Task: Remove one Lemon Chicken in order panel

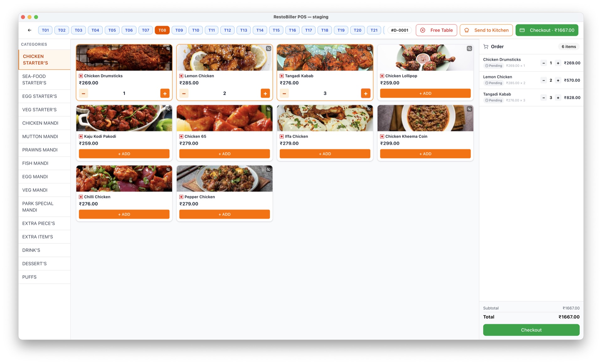Action: tap(544, 80)
